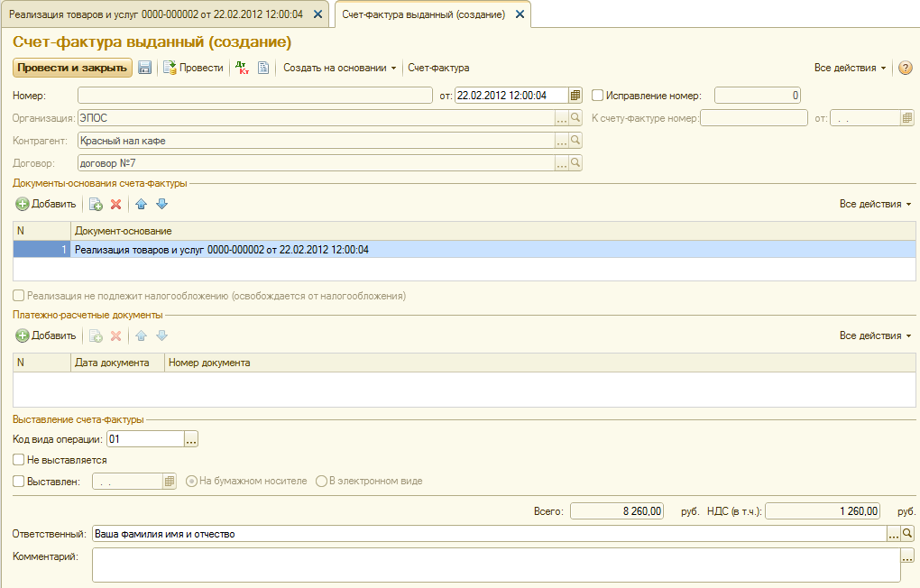Click the magnifier icon in Организация field
Image resolution: width=920 pixels, height=588 pixels.
pyautogui.click(x=575, y=118)
